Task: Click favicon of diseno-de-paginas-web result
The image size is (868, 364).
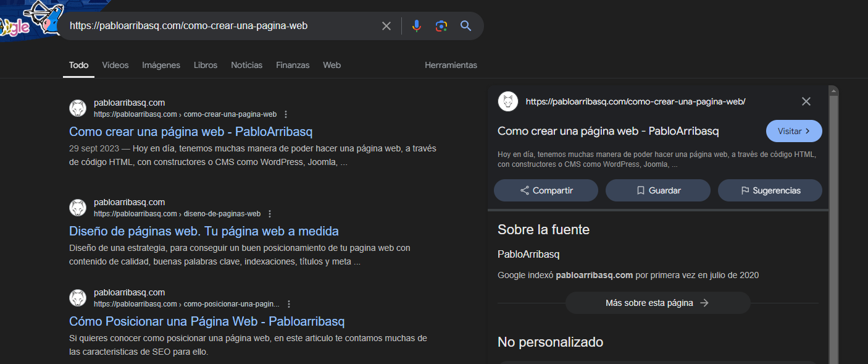Action: [x=78, y=208]
